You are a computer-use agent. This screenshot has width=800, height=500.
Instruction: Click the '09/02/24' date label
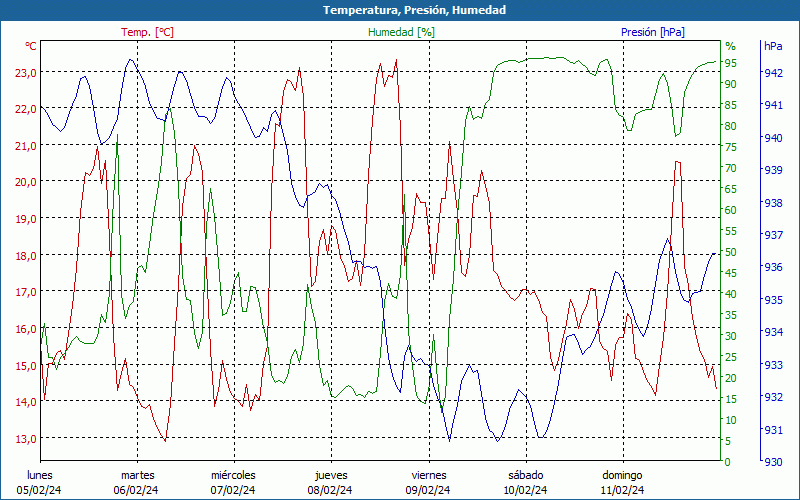(x=428, y=490)
